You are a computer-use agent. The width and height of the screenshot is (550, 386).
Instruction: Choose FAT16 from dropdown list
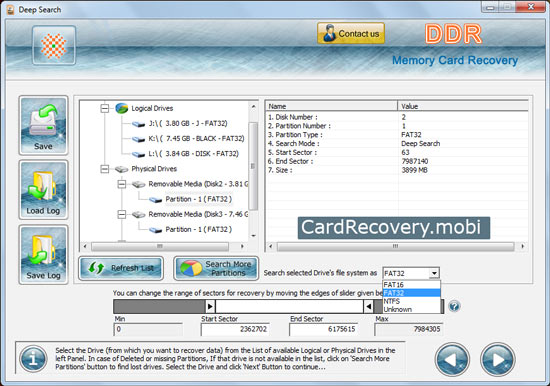coord(411,285)
